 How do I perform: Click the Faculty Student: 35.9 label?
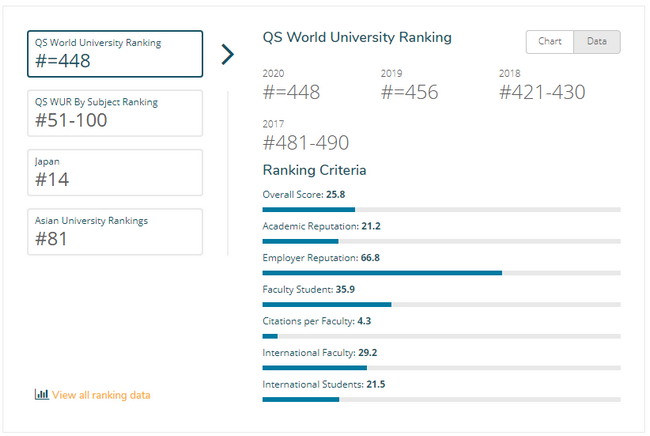coord(308,289)
